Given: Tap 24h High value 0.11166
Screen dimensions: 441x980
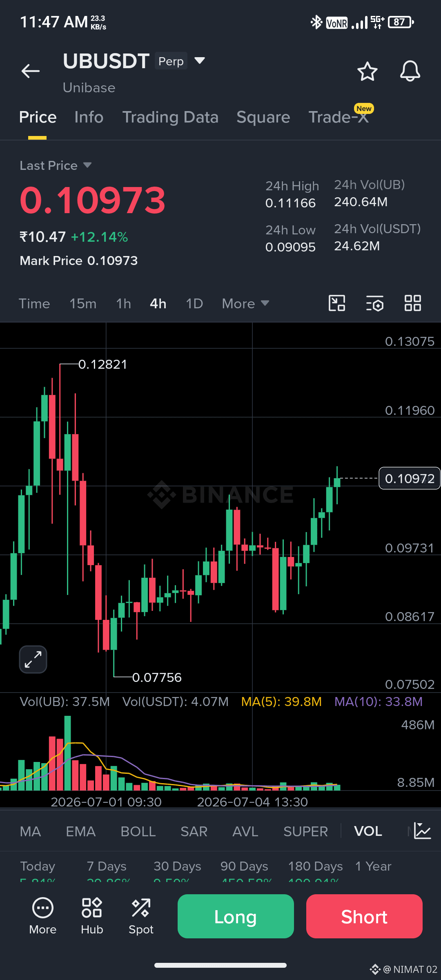Looking at the screenshot, I should [x=290, y=203].
